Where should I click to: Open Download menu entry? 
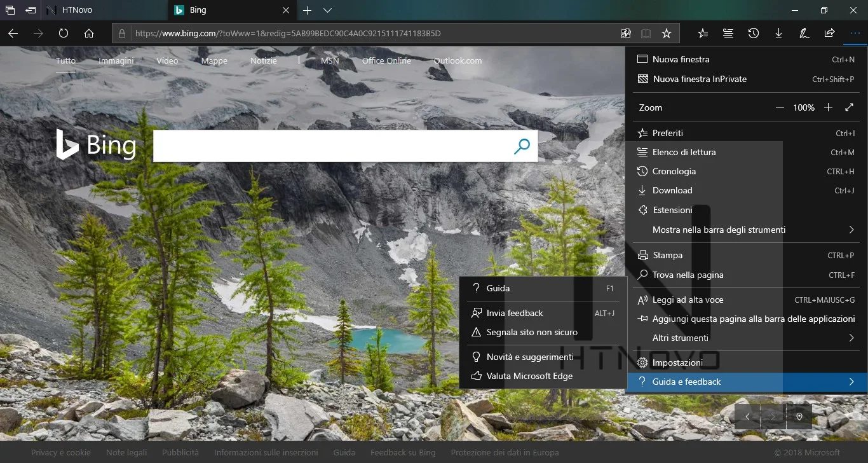pyautogui.click(x=747, y=190)
